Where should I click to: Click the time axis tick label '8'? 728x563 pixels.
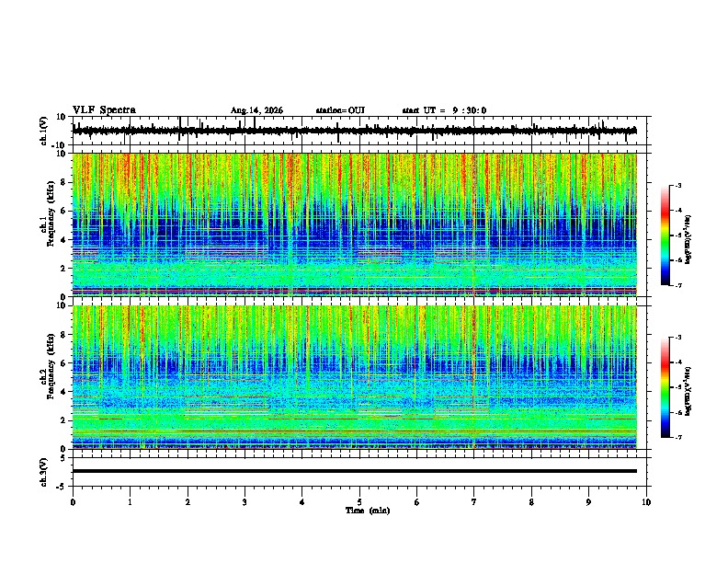[531, 502]
